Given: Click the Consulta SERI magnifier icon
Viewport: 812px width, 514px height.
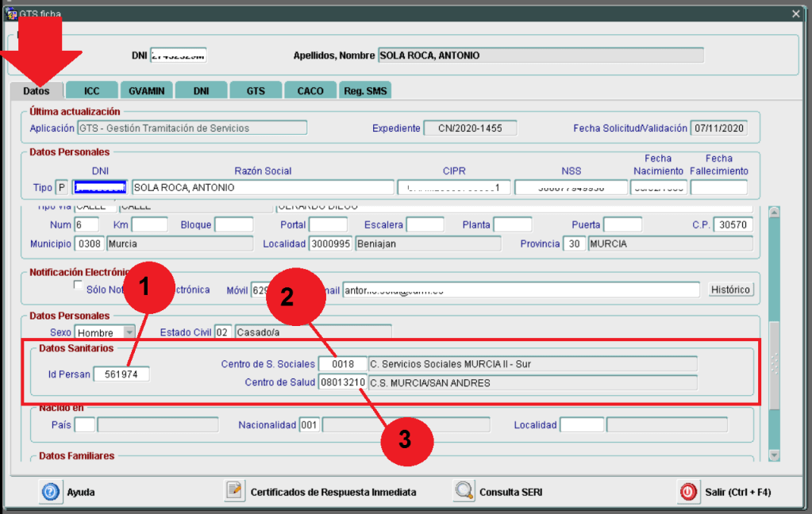Looking at the screenshot, I should (464, 492).
